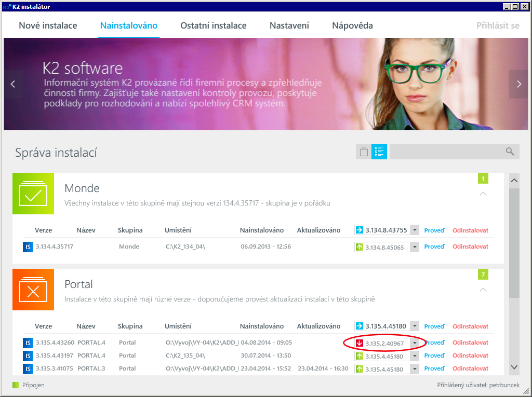This screenshot has width=532, height=397.
Task: Click date 06.09.2013 - 12:56
Action: click(265, 247)
